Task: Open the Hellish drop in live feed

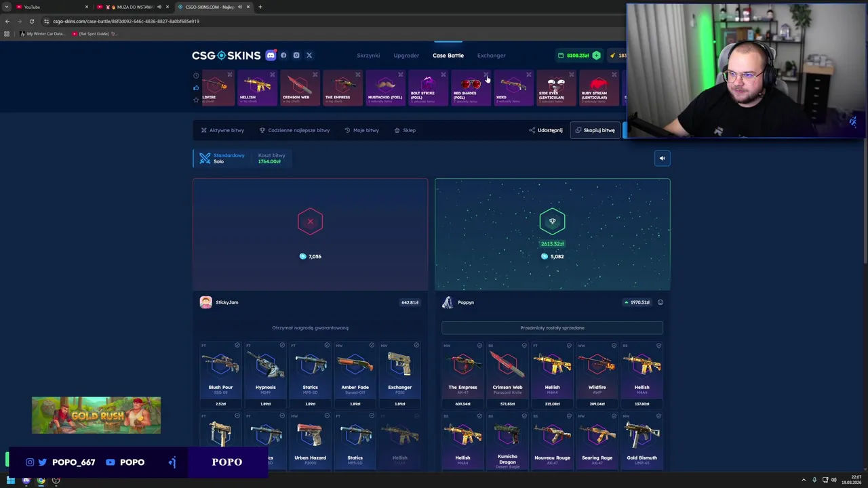Action: [257, 88]
